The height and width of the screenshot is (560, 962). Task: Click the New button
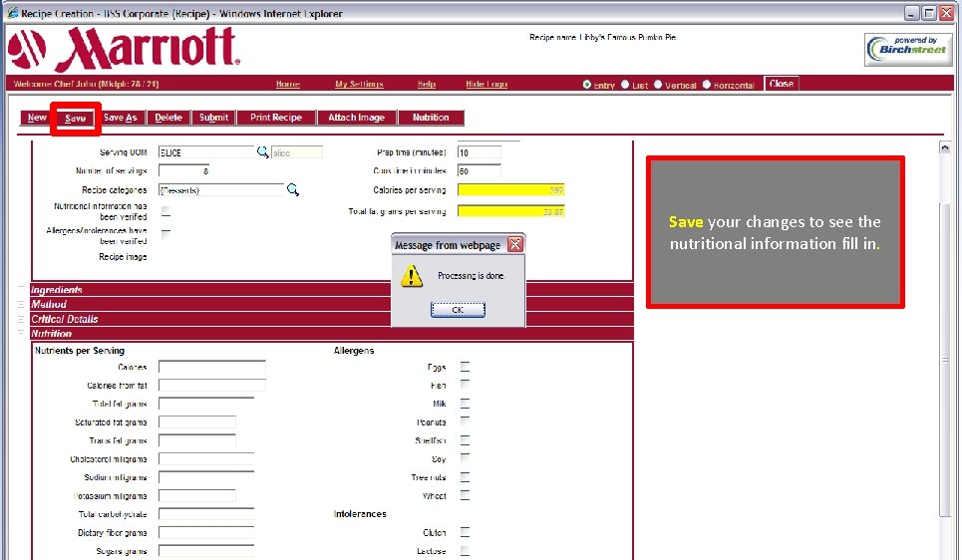point(37,118)
